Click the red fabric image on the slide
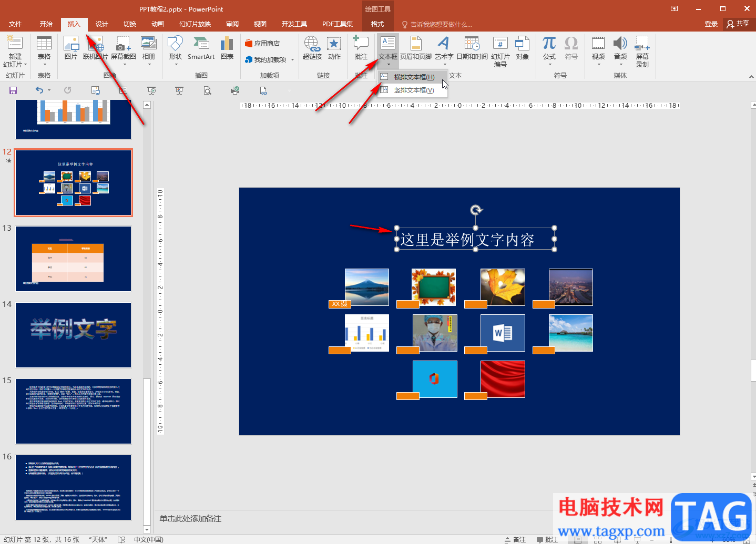The height and width of the screenshot is (544, 756). (x=503, y=379)
